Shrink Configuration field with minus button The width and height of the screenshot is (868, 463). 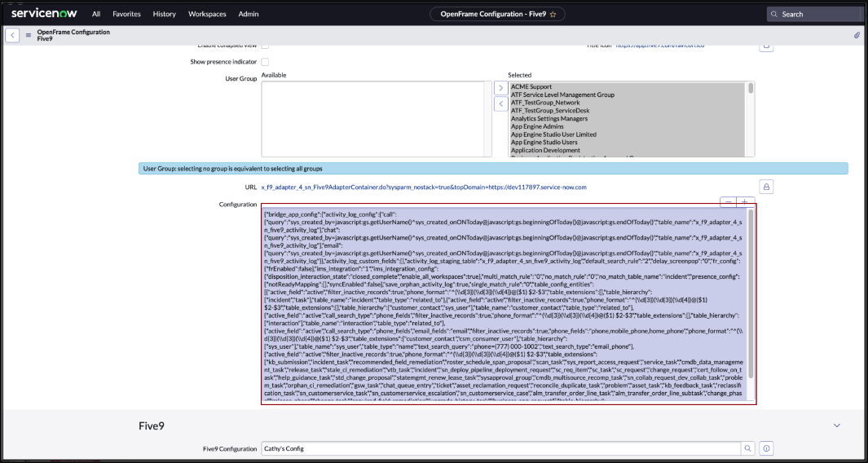[728, 202]
